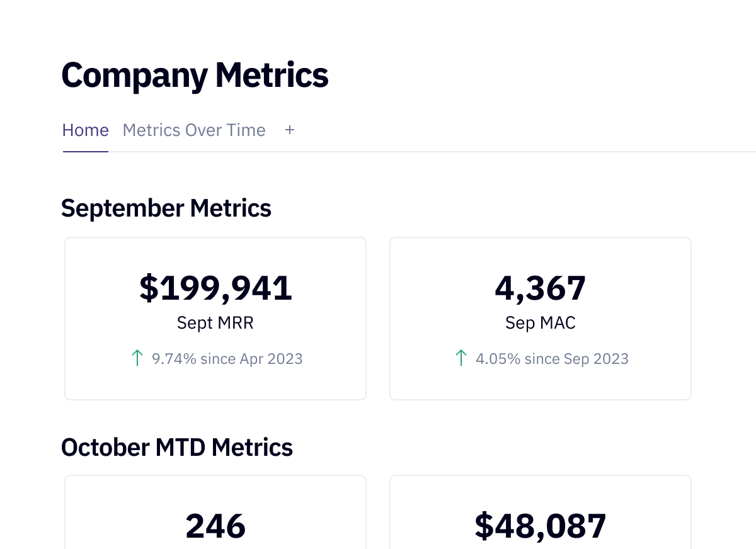The image size is (756, 549).
Task: Click the Sept MRR label
Action: point(215,322)
